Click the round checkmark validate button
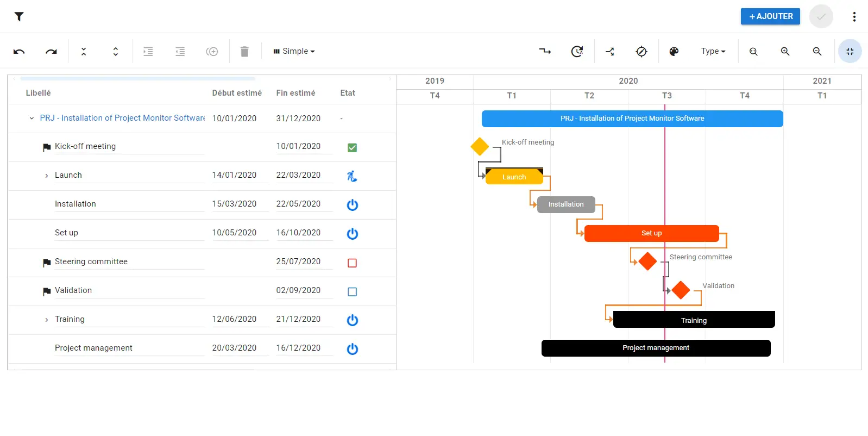The height and width of the screenshot is (436, 868). click(821, 16)
